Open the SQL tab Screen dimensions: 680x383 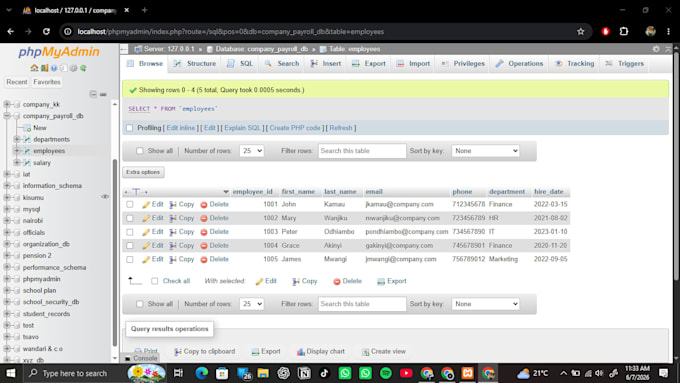click(x=240, y=64)
